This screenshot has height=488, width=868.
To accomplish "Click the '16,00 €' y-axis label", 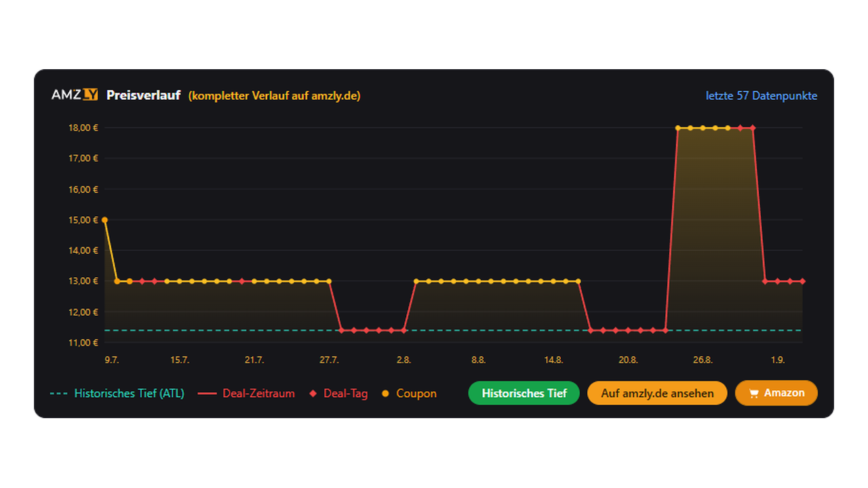I will click(x=83, y=189).
